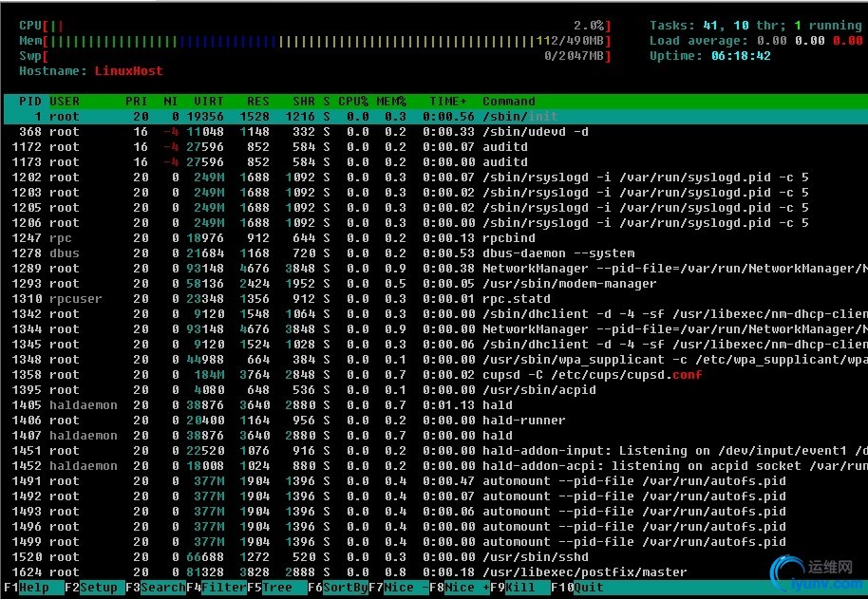Click F7 Nice - to lower priority
The width and height of the screenshot is (868, 599).
pos(399,588)
